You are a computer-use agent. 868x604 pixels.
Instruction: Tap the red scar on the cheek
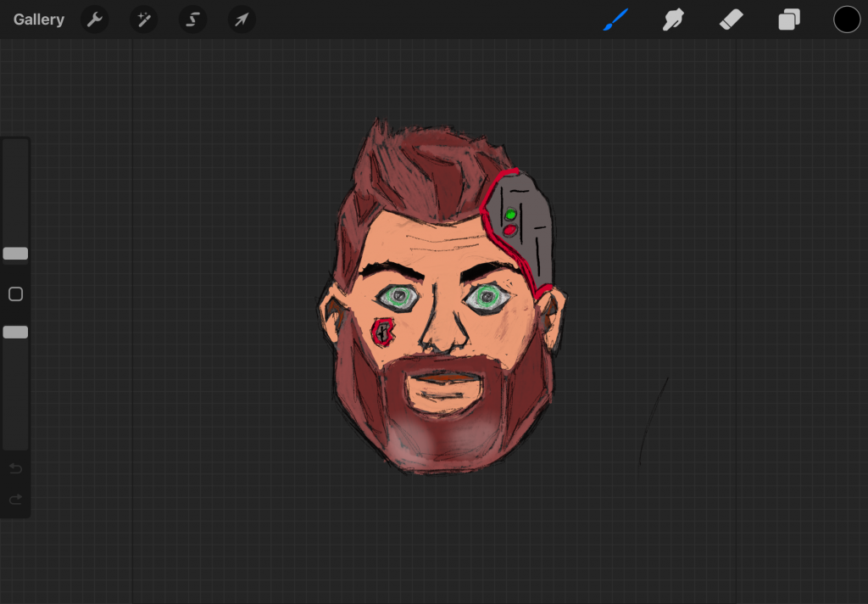pos(384,332)
